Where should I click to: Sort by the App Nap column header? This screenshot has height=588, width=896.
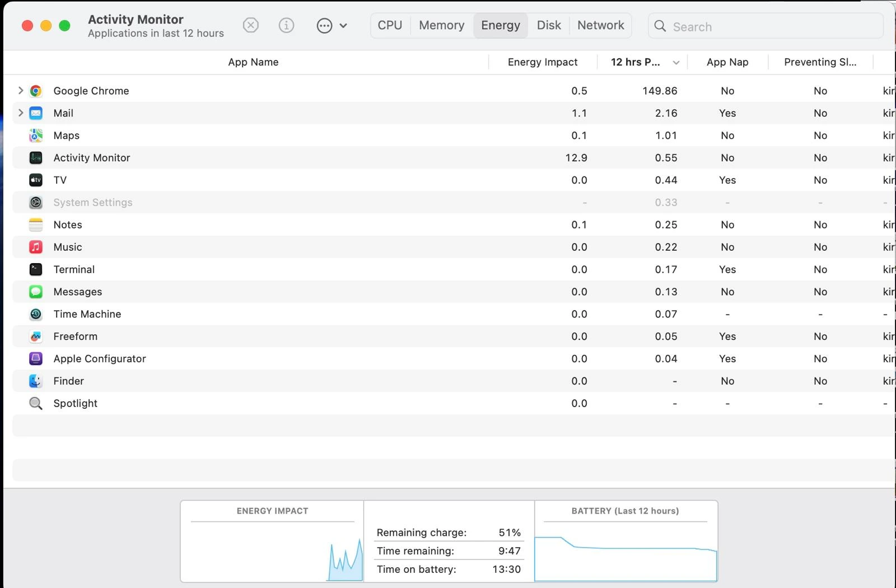pyautogui.click(x=727, y=62)
